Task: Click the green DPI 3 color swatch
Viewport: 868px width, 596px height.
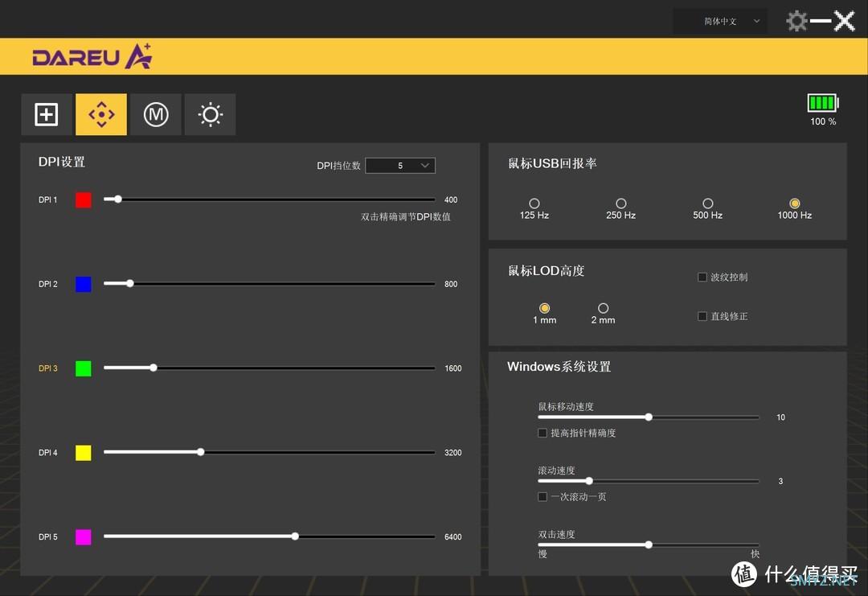Action: 83,368
